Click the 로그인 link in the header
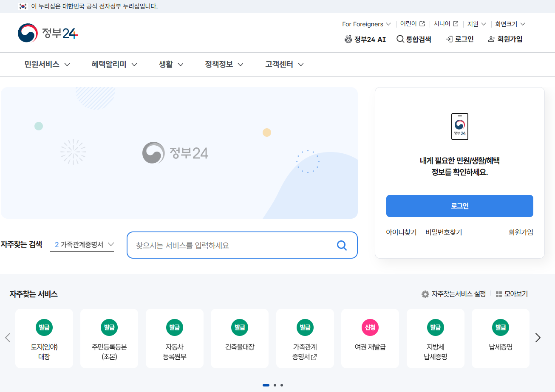Image resolution: width=555 pixels, height=392 pixels. coord(459,39)
